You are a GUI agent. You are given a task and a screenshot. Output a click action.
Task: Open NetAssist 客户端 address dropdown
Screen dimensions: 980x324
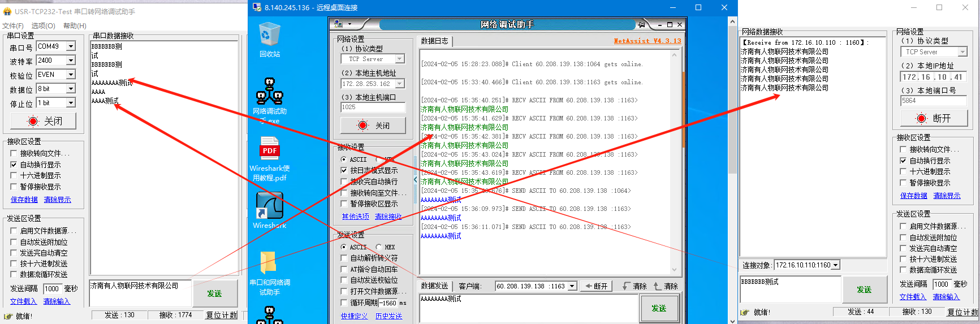[x=572, y=286]
